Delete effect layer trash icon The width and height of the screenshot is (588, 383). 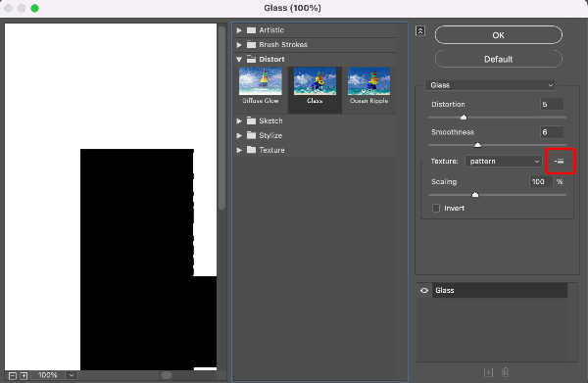point(505,372)
